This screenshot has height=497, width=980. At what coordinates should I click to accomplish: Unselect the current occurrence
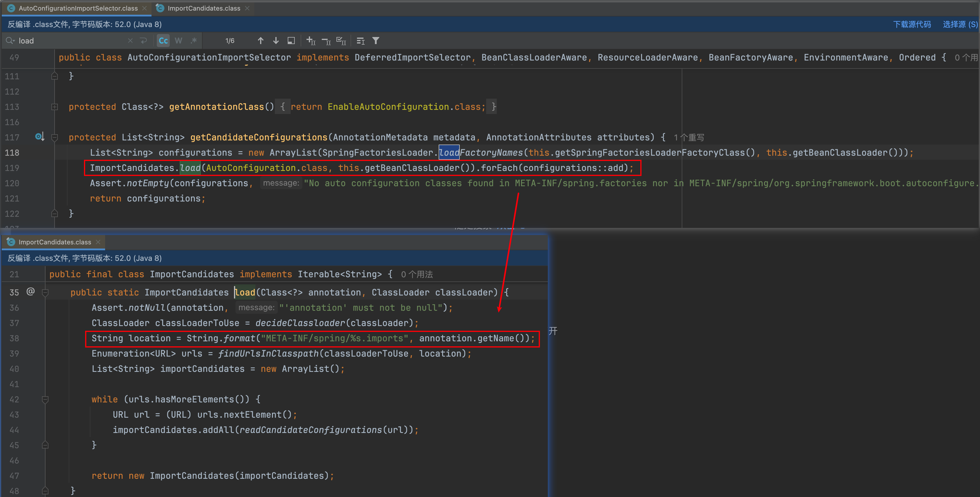pos(326,41)
